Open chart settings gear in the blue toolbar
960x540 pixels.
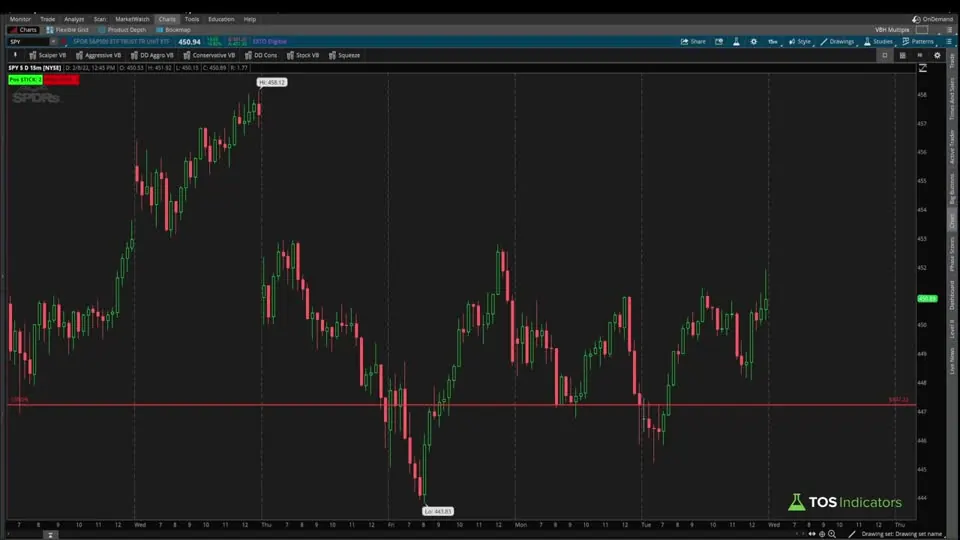(x=754, y=42)
